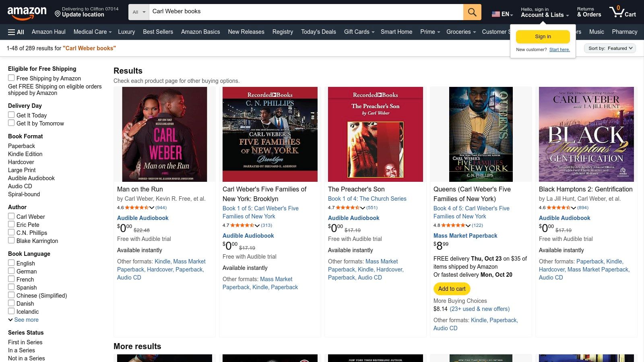Click the Amazon logo
The height and width of the screenshot is (362, 644).
tap(27, 13)
